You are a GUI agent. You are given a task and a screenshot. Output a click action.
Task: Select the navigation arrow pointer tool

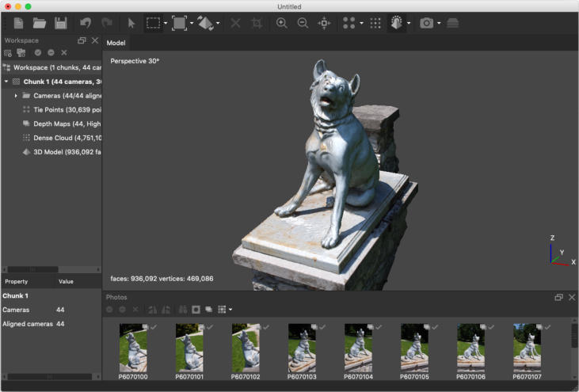pyautogui.click(x=131, y=23)
